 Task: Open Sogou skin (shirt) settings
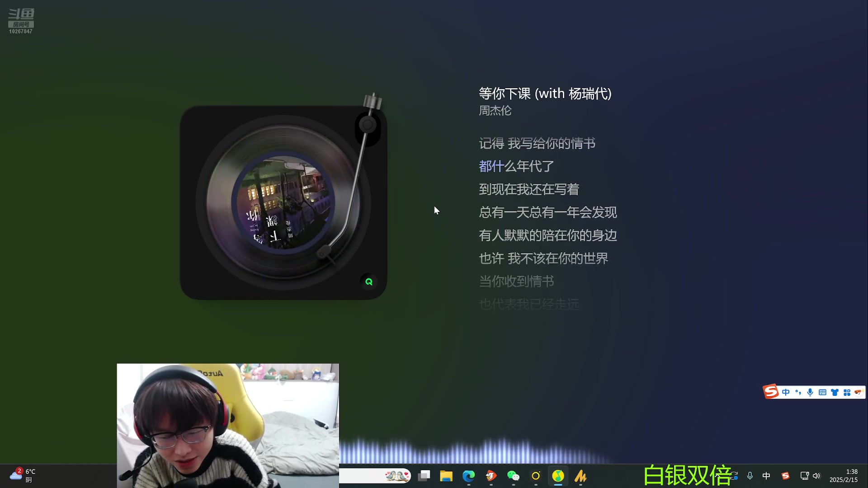pyautogui.click(x=835, y=392)
